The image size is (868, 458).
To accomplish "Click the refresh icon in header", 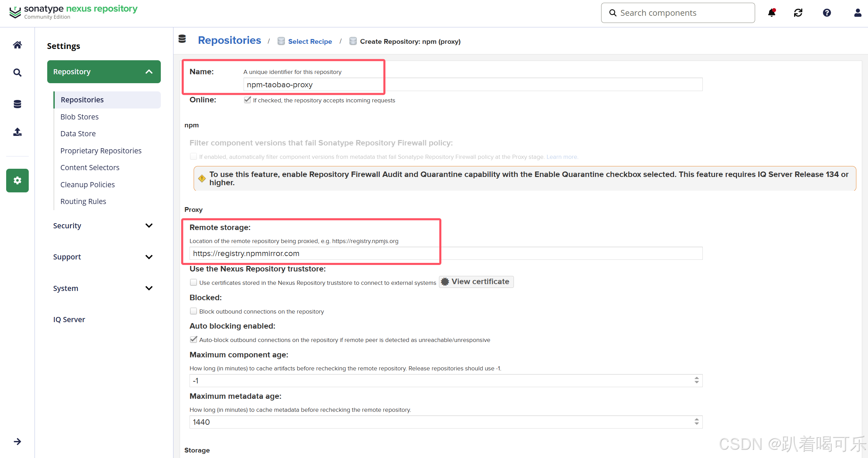I will (x=798, y=13).
